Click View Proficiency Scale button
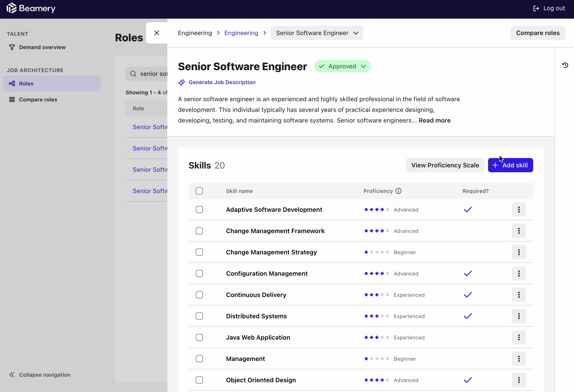 [x=445, y=165]
